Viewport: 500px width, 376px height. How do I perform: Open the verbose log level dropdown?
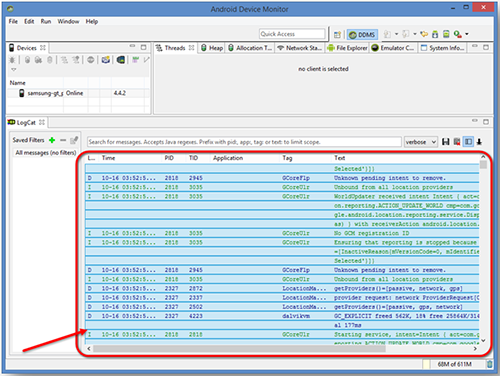[x=421, y=142]
